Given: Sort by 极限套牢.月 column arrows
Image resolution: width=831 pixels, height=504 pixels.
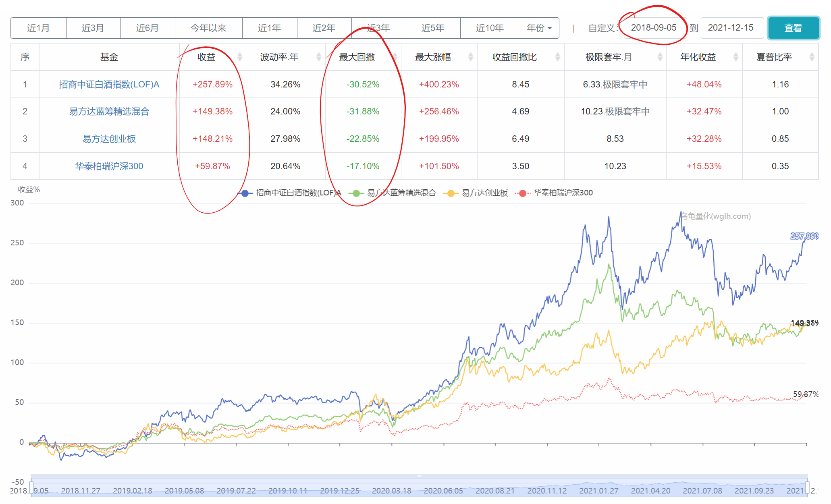Looking at the screenshot, I should (660, 57).
